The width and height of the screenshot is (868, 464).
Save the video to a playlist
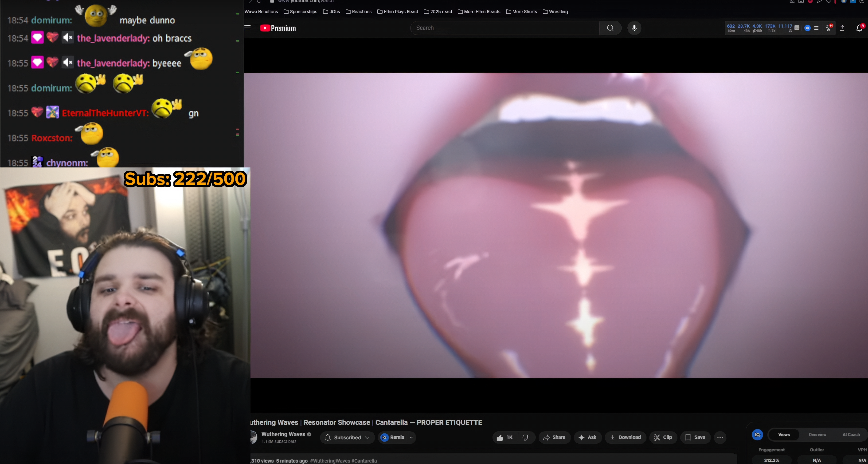695,437
